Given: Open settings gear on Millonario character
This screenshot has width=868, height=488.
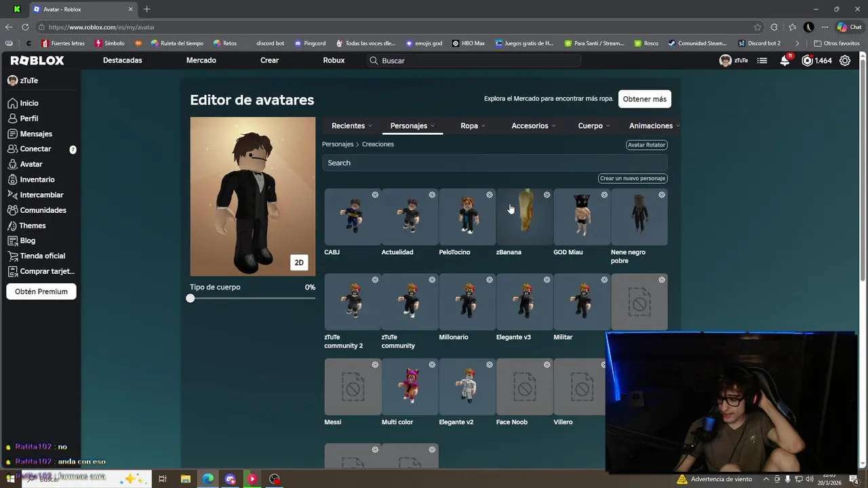Looking at the screenshot, I should (x=490, y=279).
